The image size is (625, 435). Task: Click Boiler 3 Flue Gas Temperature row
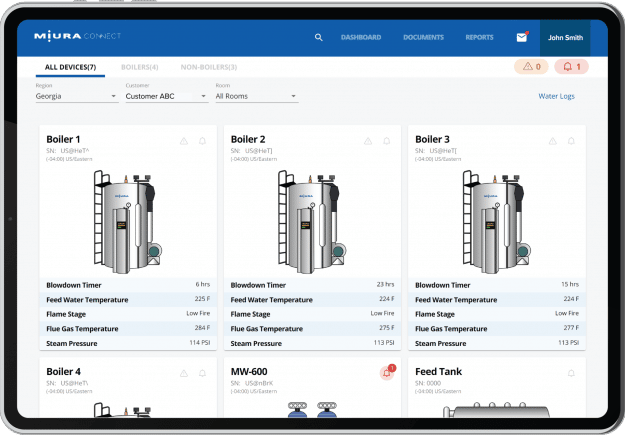click(497, 329)
